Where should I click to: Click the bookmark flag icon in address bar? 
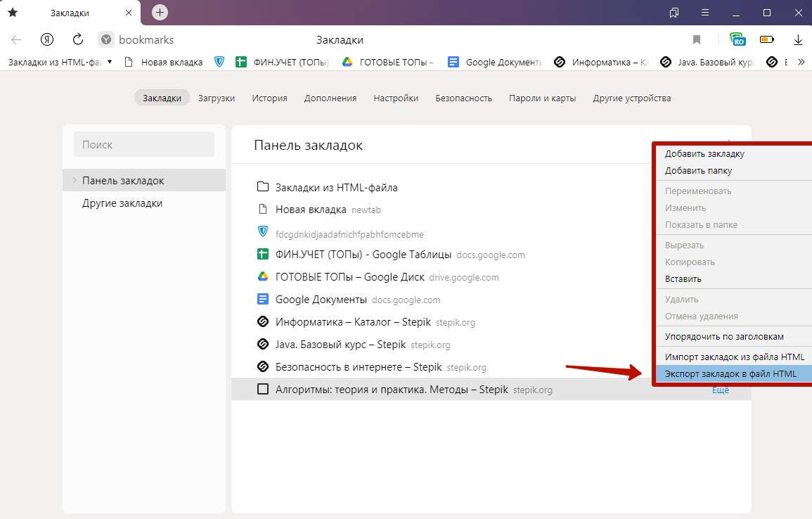[697, 39]
